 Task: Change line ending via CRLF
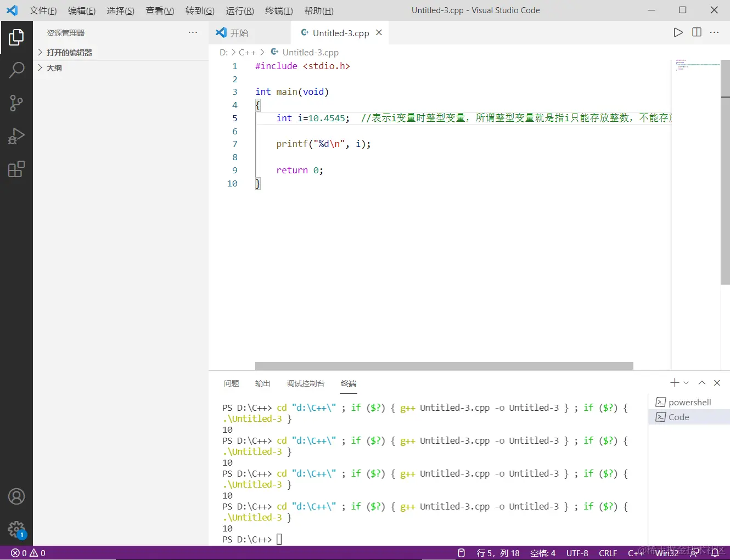608,553
